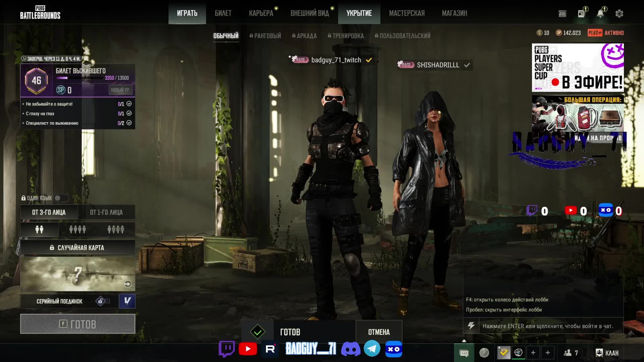644x362 pixels.
Task: Open the random map selection header
Action: coord(78,247)
